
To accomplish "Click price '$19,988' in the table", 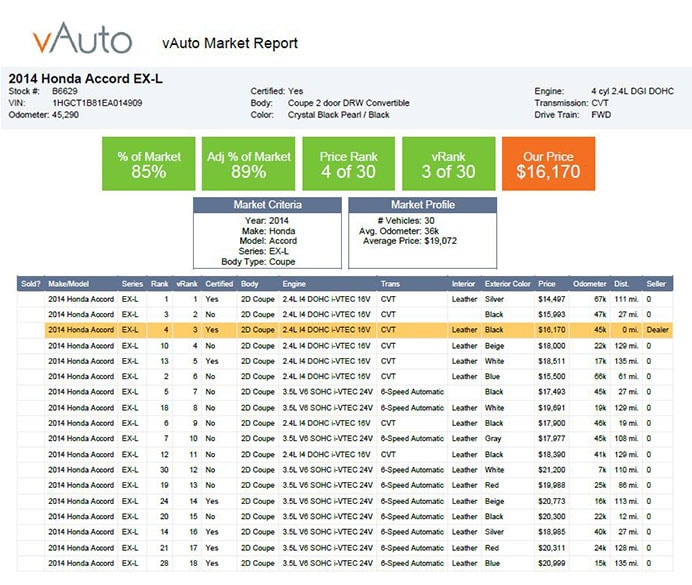I will click(552, 485).
